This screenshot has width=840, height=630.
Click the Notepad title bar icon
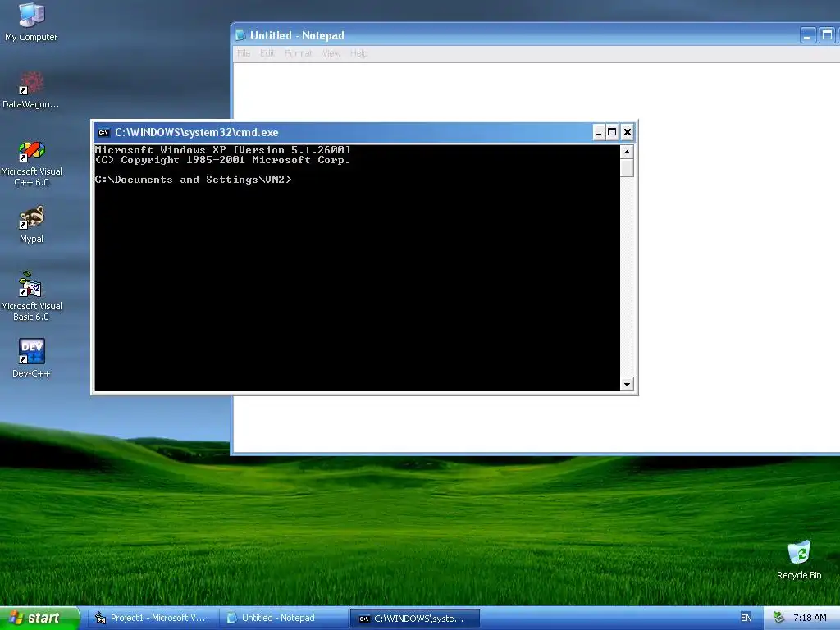240,35
